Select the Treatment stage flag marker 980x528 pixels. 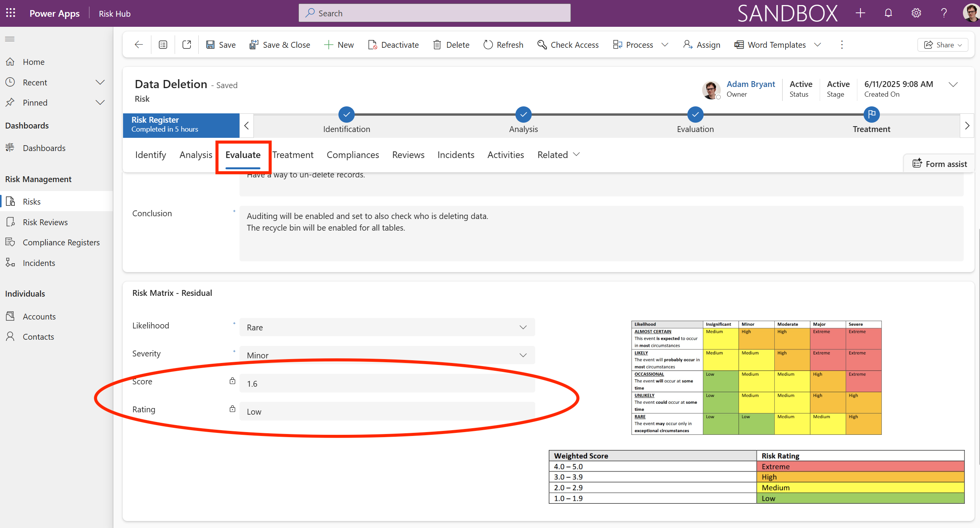pyautogui.click(x=871, y=114)
